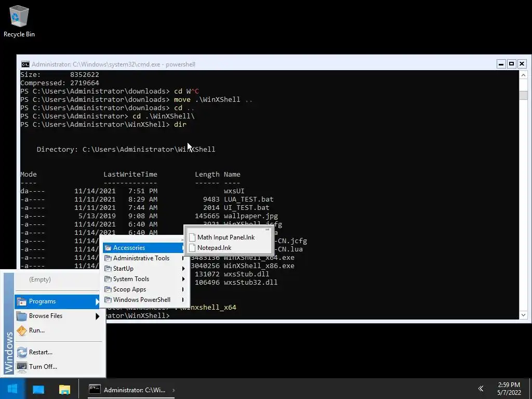The image size is (532, 399).
Task: Open the blue desktop taskbar icon
Action: (x=38, y=390)
